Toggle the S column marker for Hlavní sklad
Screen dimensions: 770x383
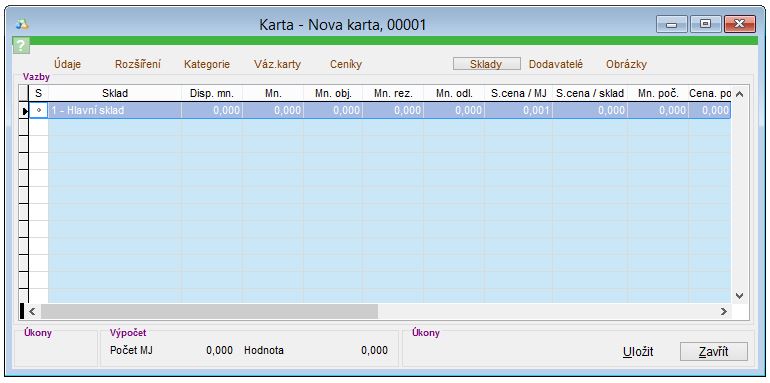pos(39,111)
